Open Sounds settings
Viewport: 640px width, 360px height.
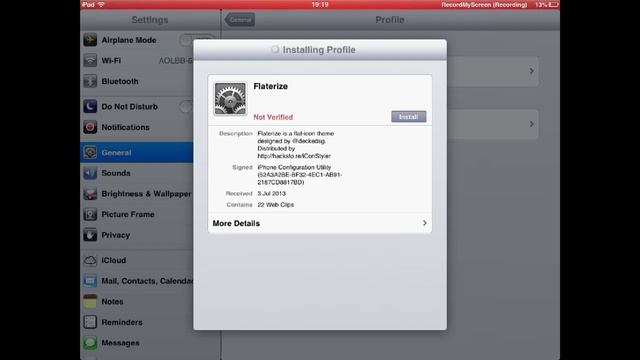point(137,173)
